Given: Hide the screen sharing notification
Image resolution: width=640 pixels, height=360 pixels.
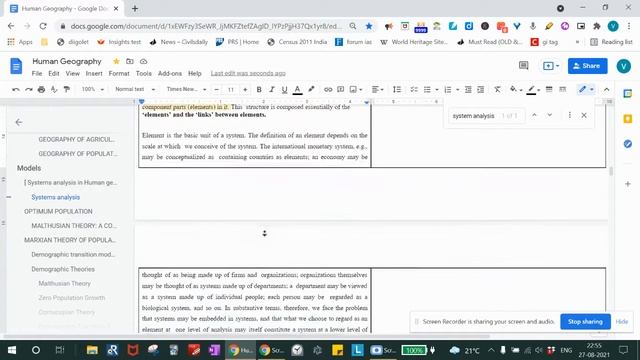Looking at the screenshot, I should [622, 322].
